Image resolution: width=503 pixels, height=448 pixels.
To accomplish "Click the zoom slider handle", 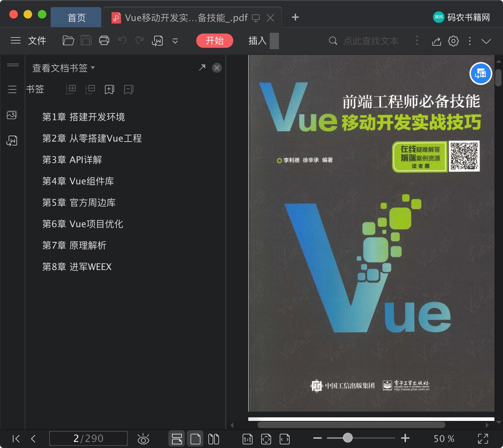I will [348, 438].
